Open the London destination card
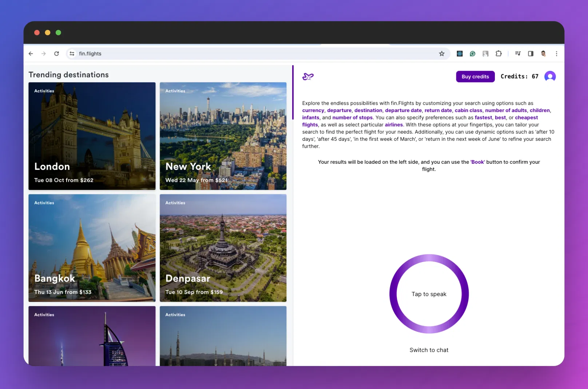This screenshot has height=389, width=588. pyautogui.click(x=92, y=136)
